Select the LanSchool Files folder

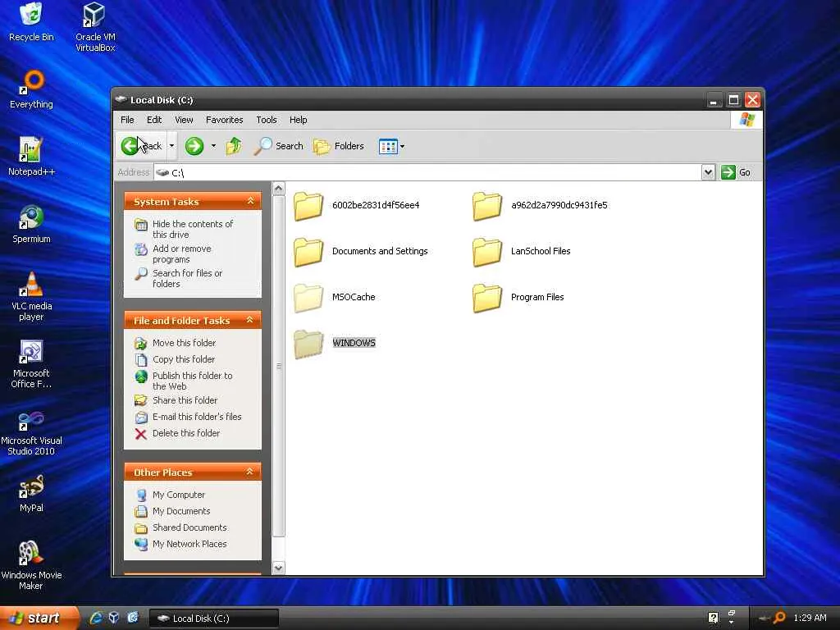point(522,252)
